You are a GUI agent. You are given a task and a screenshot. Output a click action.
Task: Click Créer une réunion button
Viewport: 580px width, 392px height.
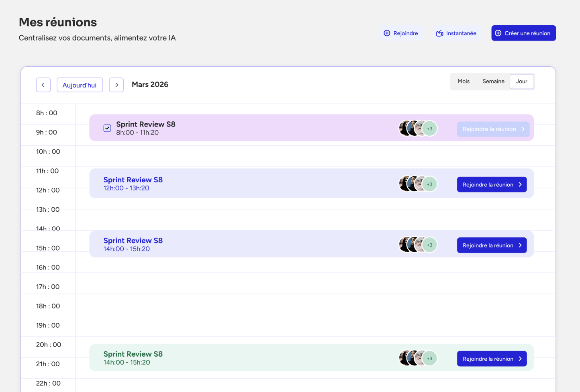point(523,33)
